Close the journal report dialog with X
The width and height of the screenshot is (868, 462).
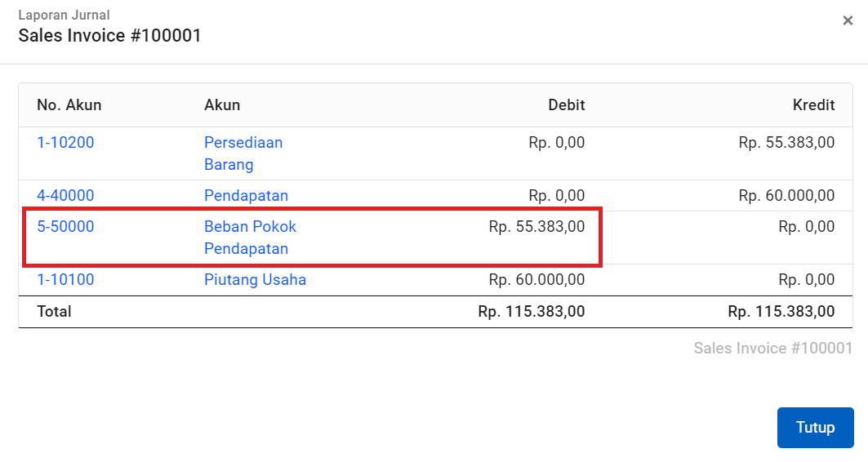tap(848, 20)
